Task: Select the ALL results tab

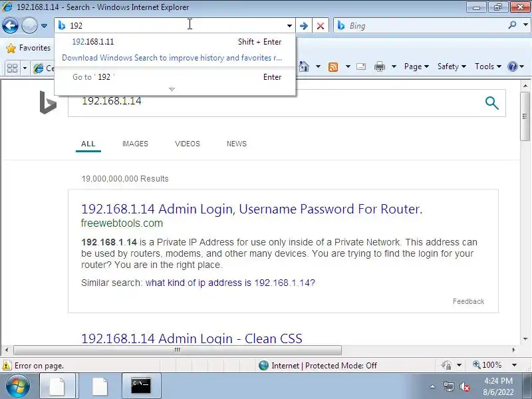Action: [88, 144]
